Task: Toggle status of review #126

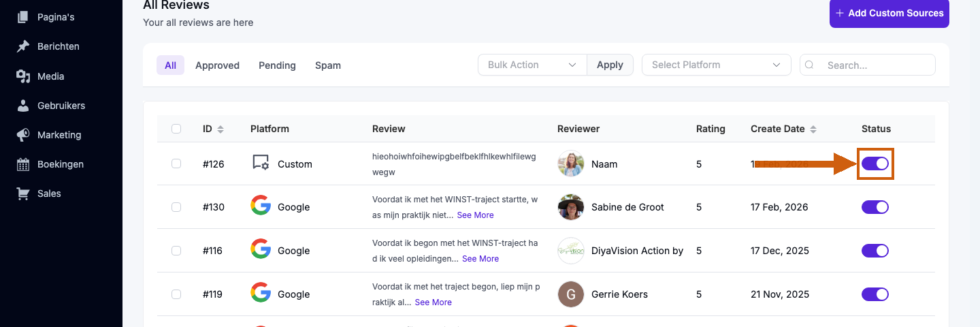Action: pos(875,163)
